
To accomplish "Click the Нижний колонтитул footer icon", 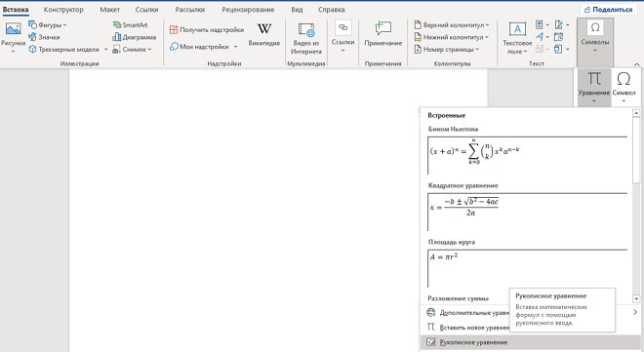I will (x=418, y=37).
